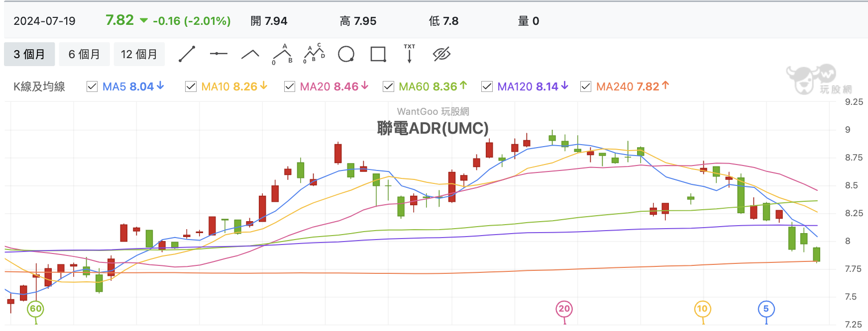The width and height of the screenshot is (868, 331).
Task: Click the date 2024-07-19
Action: (44, 21)
